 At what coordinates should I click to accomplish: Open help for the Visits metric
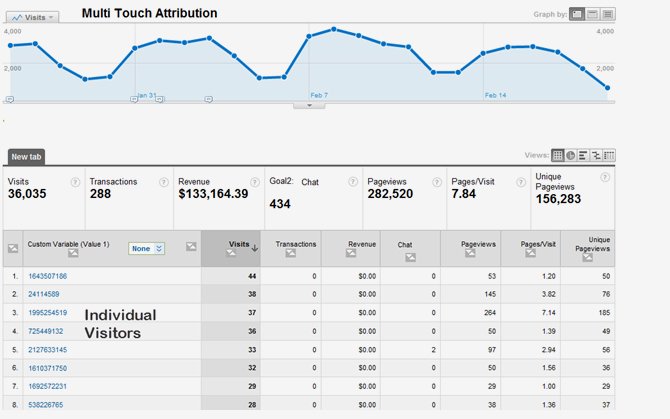click(75, 182)
